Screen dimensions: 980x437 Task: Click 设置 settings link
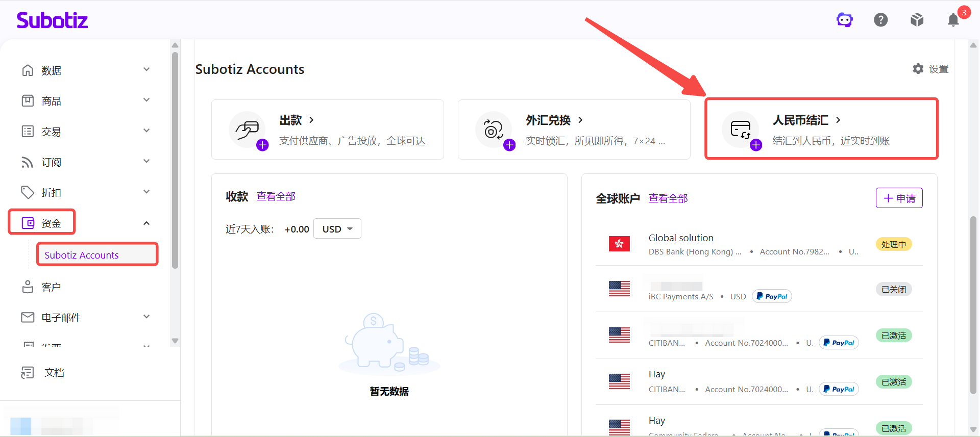click(x=938, y=69)
